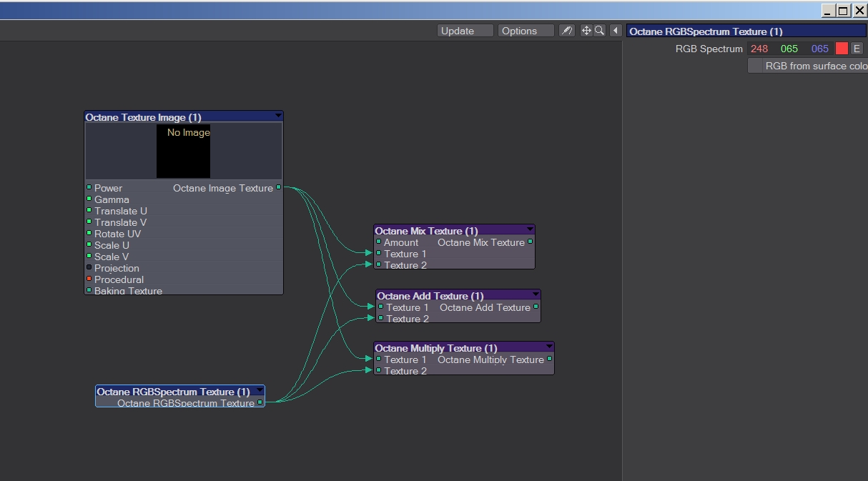Click the Octane Mix Texture output connector
868x481 pixels.
(x=530, y=242)
